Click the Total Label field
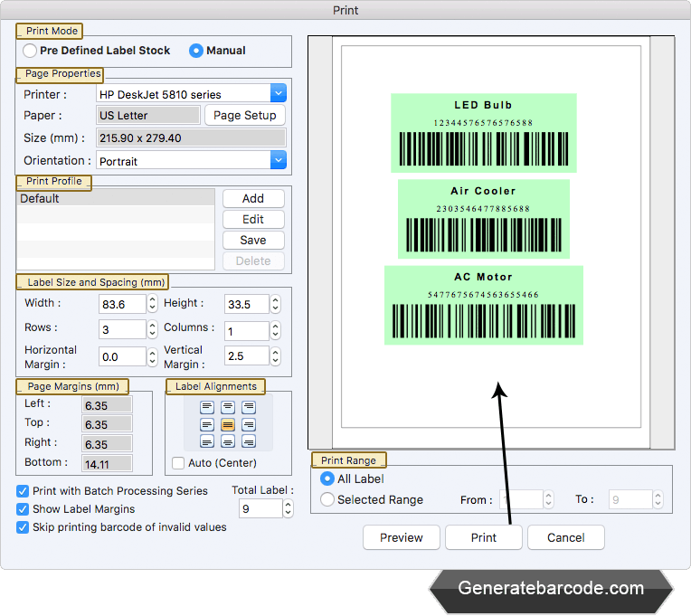The width and height of the screenshot is (691, 616). [260, 508]
